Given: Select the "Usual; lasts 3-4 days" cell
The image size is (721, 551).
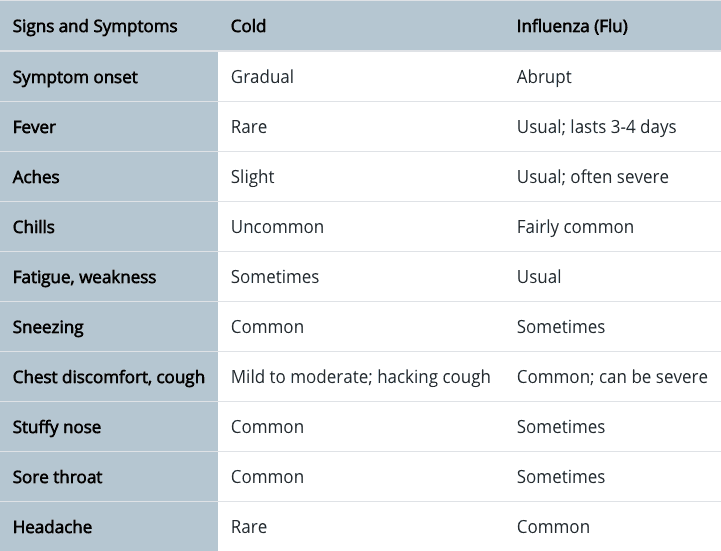Looking at the screenshot, I should pos(596,127).
